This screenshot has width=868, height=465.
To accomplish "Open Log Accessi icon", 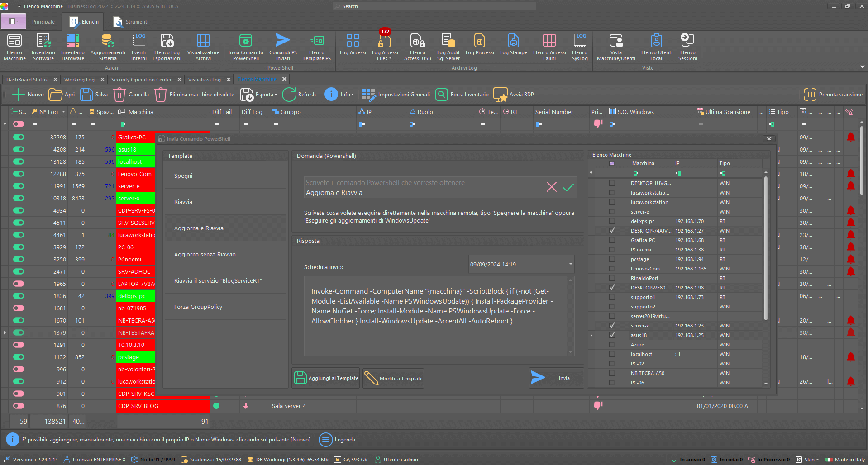I will (x=353, y=44).
